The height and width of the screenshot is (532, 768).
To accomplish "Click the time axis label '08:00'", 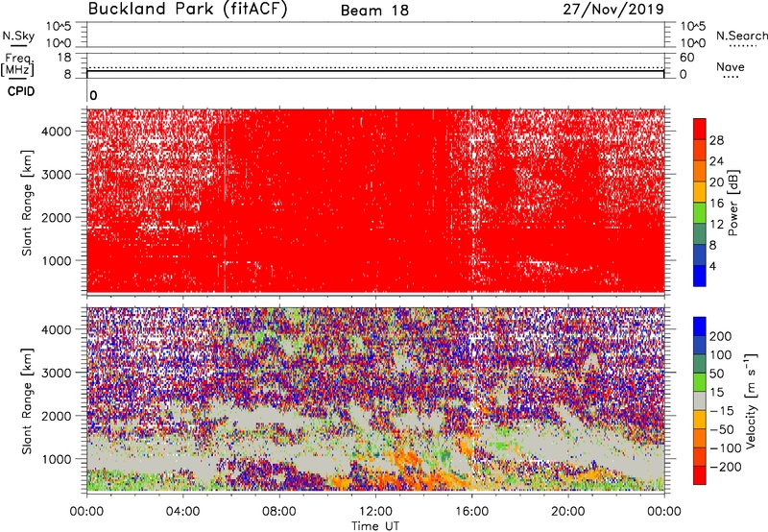I will pyautogui.click(x=279, y=512).
